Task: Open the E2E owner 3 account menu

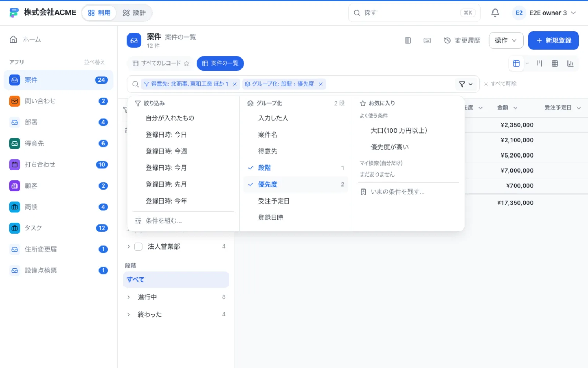Action: [544, 13]
